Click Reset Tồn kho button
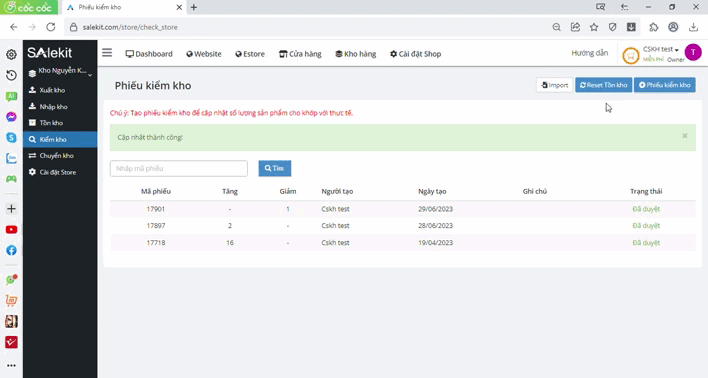This screenshot has width=708, height=378. coord(603,85)
